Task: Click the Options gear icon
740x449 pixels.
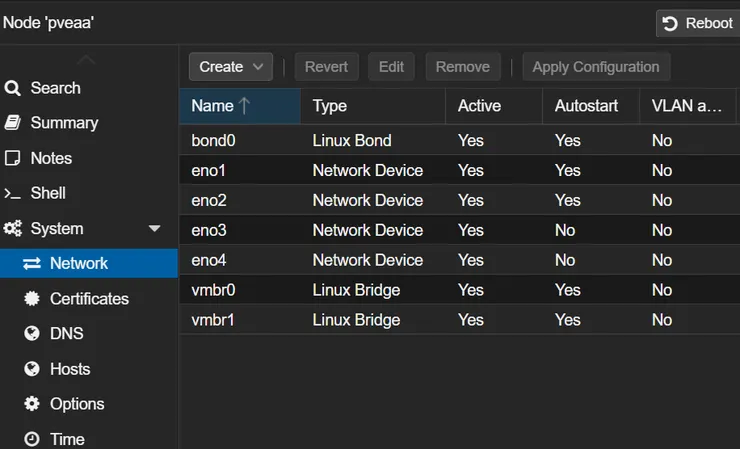Action: [x=32, y=404]
